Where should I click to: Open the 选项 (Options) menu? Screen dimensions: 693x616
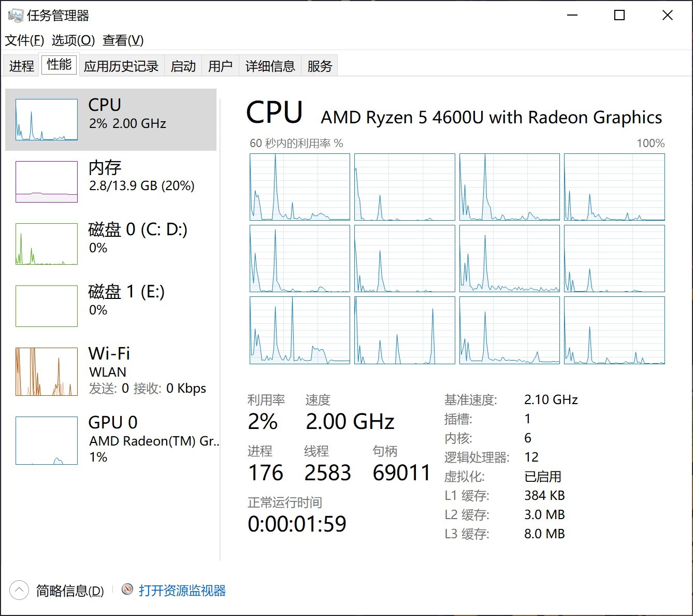pyautogui.click(x=73, y=40)
